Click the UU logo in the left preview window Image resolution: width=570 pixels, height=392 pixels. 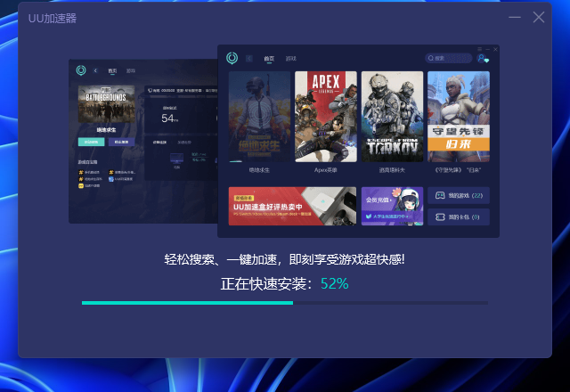tap(81, 69)
